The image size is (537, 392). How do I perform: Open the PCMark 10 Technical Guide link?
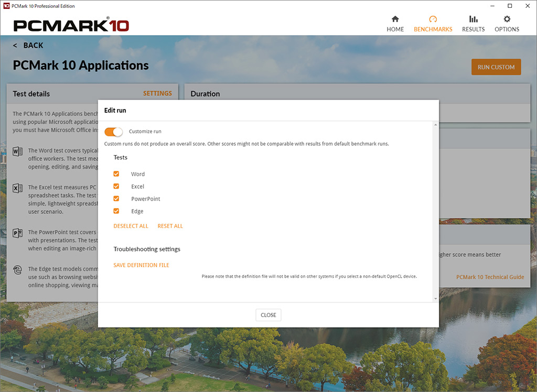pyautogui.click(x=490, y=277)
